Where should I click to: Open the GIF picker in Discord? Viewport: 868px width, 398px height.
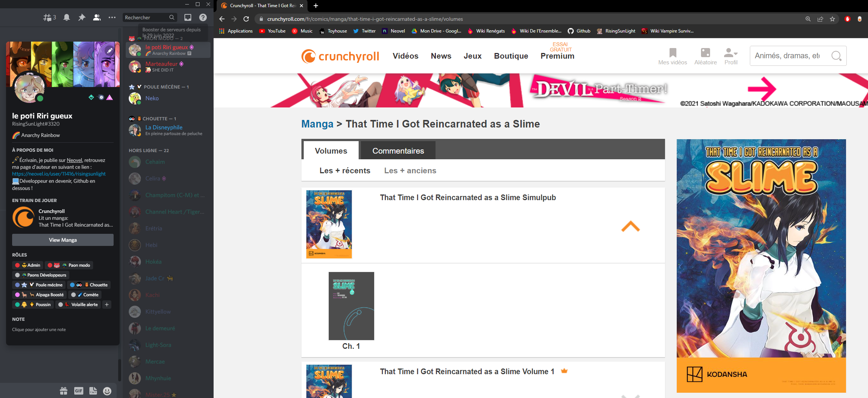(x=79, y=391)
